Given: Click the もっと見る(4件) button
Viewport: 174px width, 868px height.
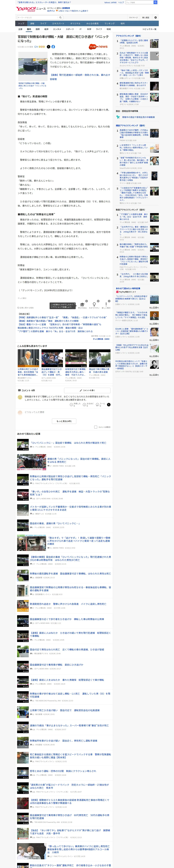Looking at the screenshot, I should click(x=64, y=421).
